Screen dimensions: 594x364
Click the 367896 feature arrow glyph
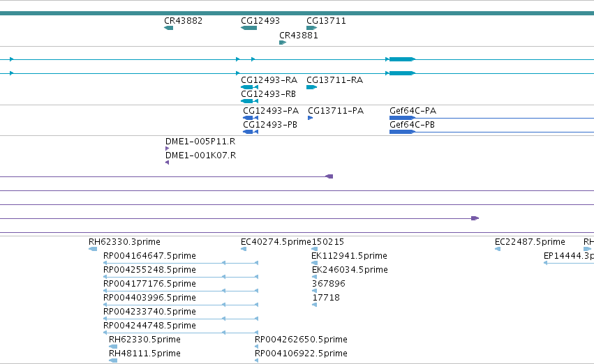click(x=314, y=291)
